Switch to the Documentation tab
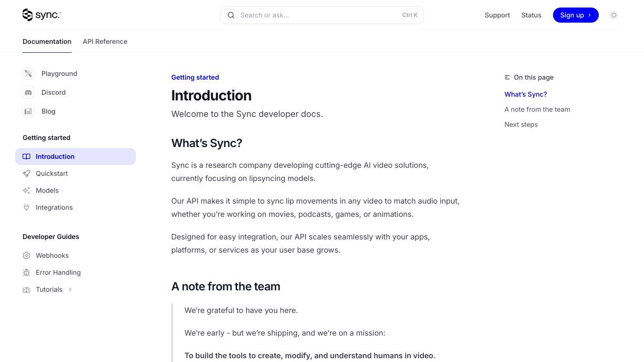The height and width of the screenshot is (362, 644). [47, 41]
